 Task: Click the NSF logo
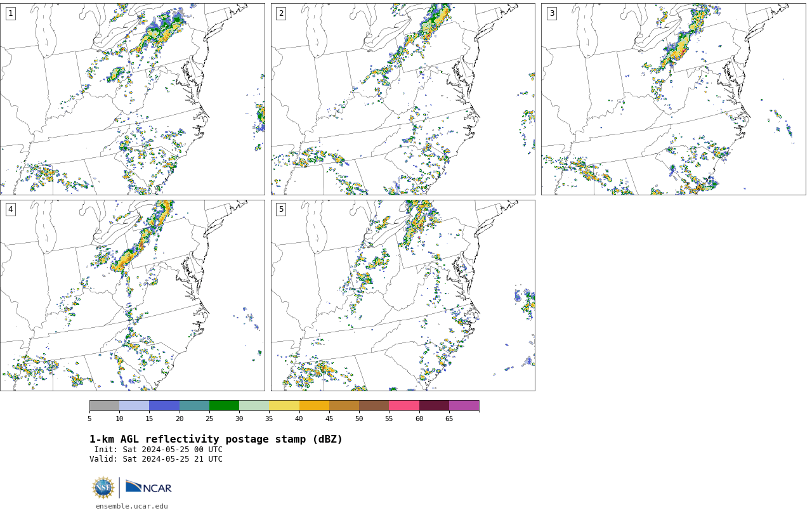point(103,488)
